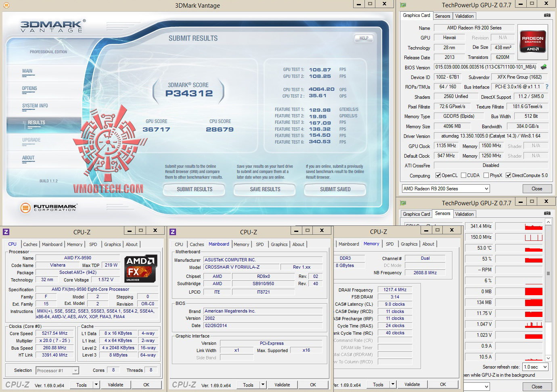The width and height of the screenshot is (557, 392).
Task: Switch to Sensors tab in upper GPU-Z
Action: tap(442, 16)
